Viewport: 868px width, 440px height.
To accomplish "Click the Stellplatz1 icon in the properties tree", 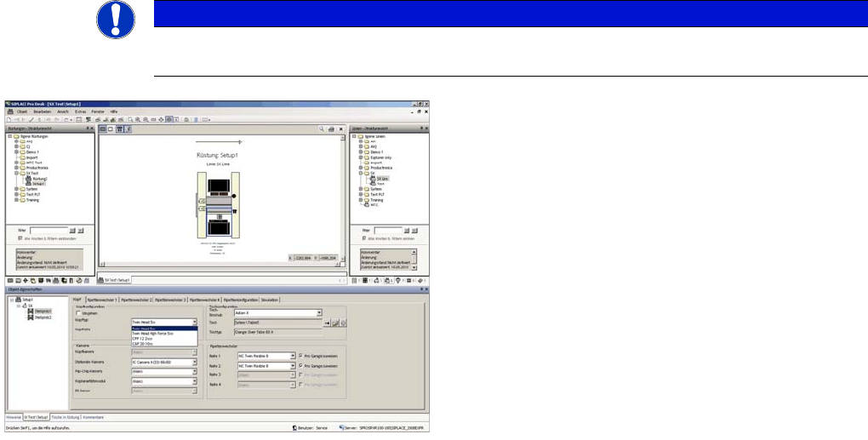I will pos(31,311).
